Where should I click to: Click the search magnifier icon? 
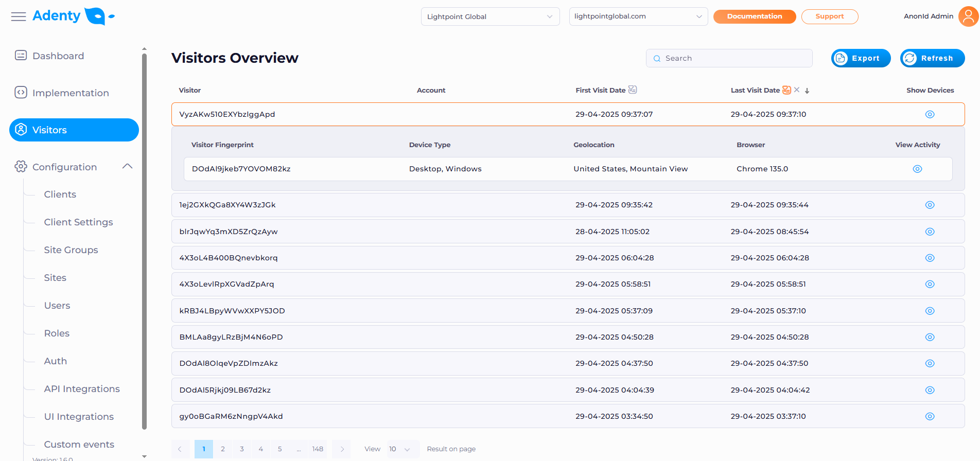(x=657, y=59)
